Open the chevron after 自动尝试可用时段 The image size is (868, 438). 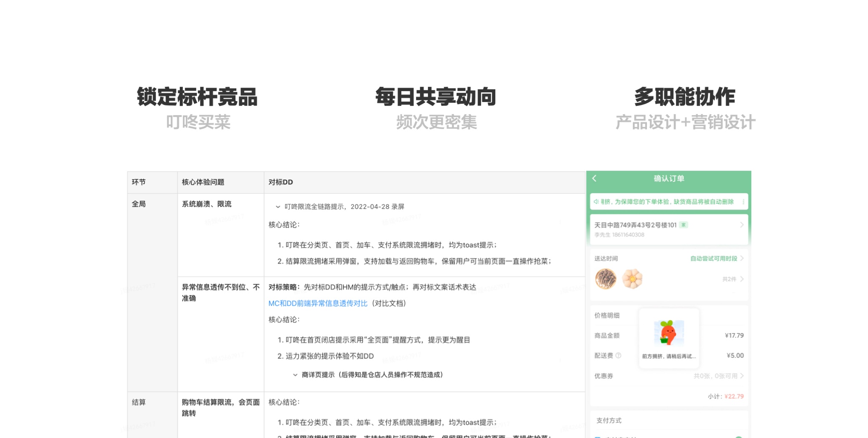[x=742, y=258]
